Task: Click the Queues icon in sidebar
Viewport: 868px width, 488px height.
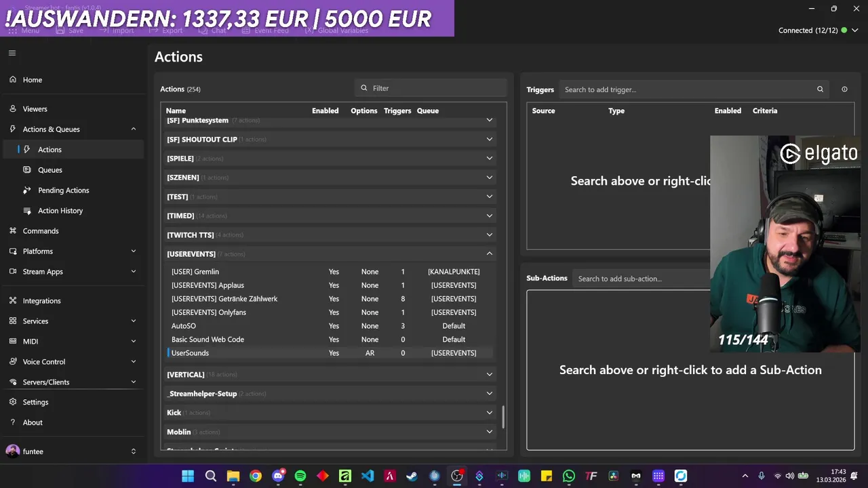Action: click(x=27, y=169)
